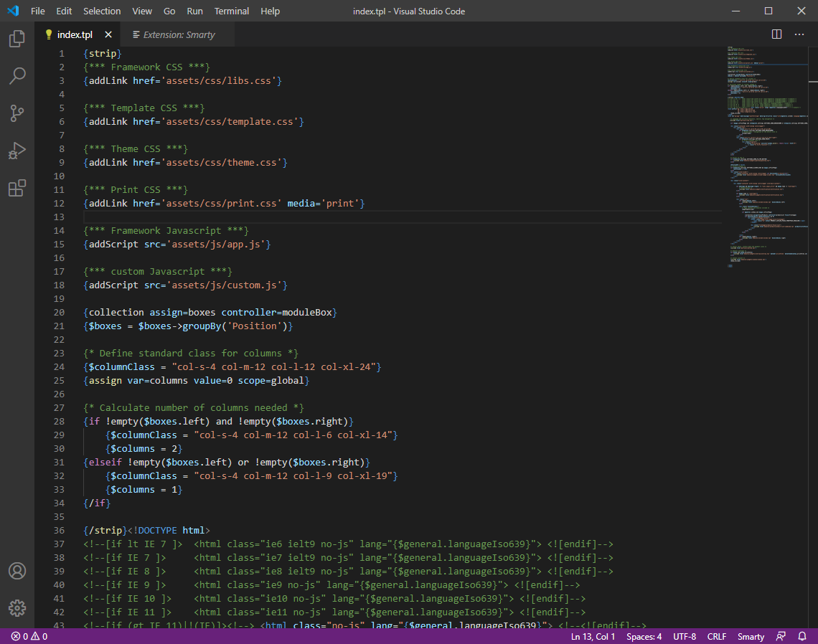Click the minimap code overview
The image size is (818, 644).
(764, 158)
